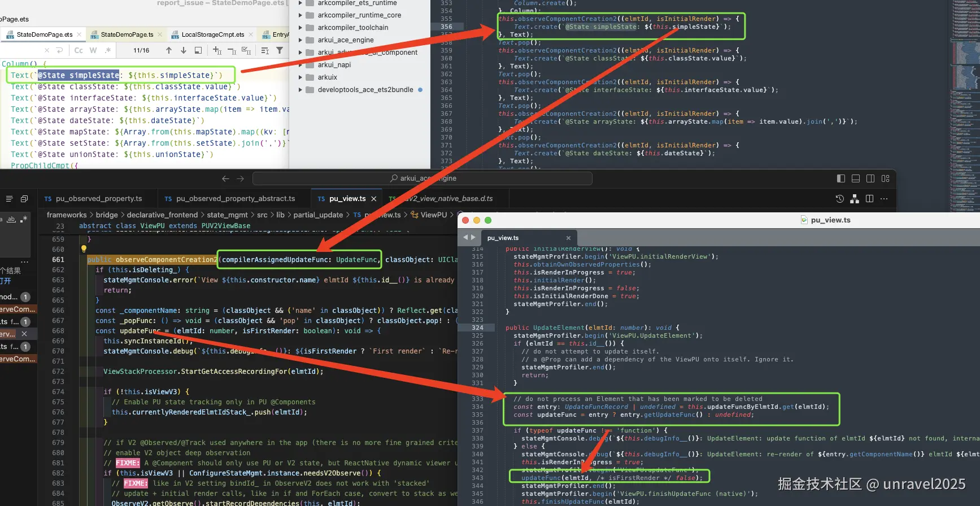Dismiss highlighted search result in sidebar

(x=24, y=334)
